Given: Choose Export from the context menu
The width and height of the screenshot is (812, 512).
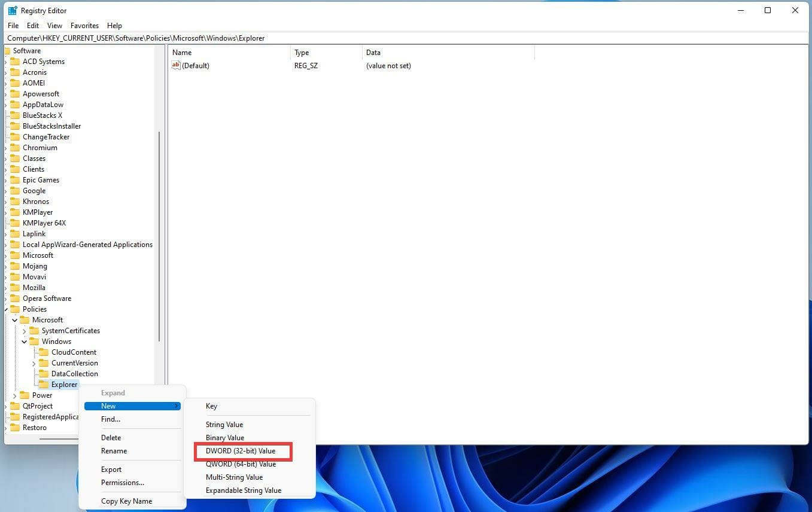Looking at the screenshot, I should click(111, 470).
